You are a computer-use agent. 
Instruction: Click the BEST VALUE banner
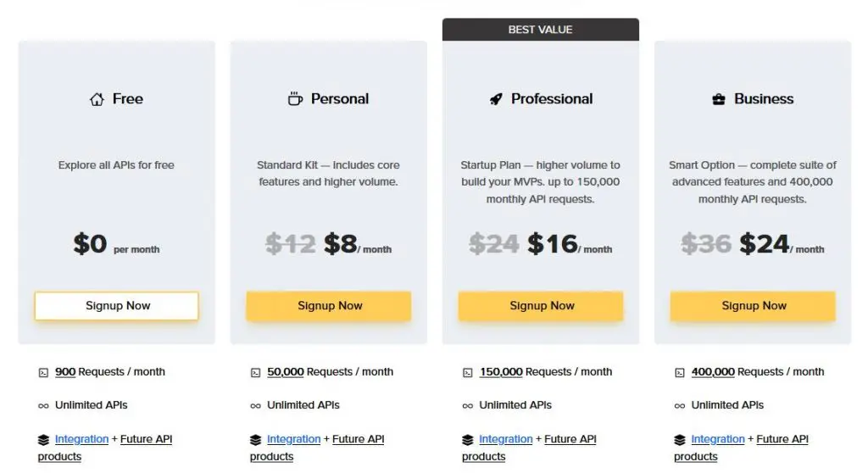click(x=540, y=30)
